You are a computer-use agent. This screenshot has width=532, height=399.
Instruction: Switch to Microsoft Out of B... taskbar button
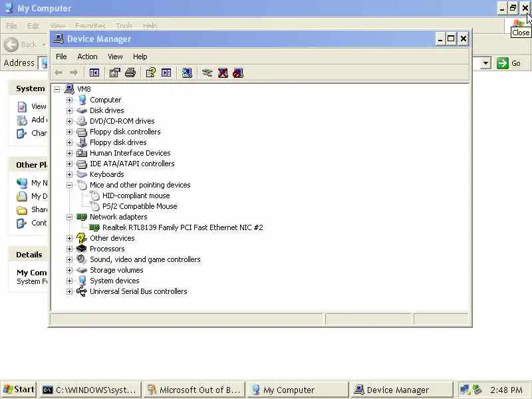tap(194, 390)
